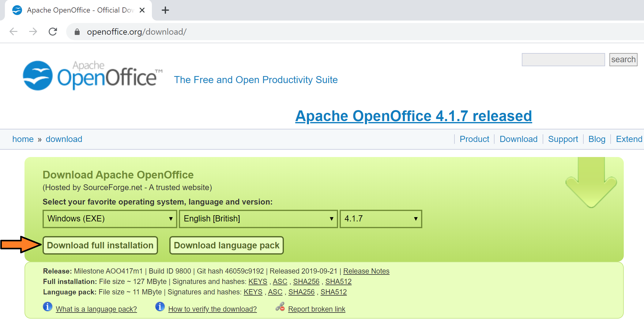Click info icon beside language pack question
644x322 pixels.
47,306
